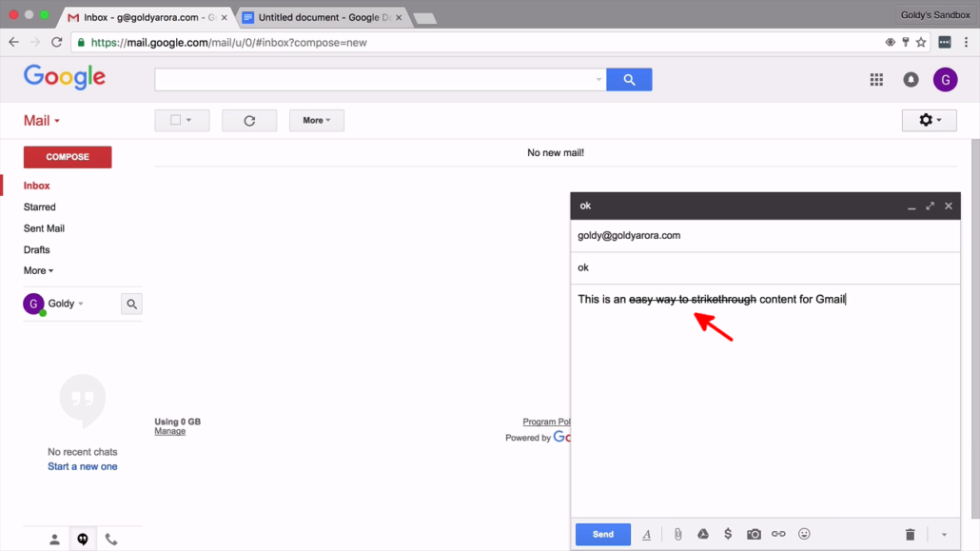Open the Google apps grid
Screen dimensions: 980x551
point(876,79)
